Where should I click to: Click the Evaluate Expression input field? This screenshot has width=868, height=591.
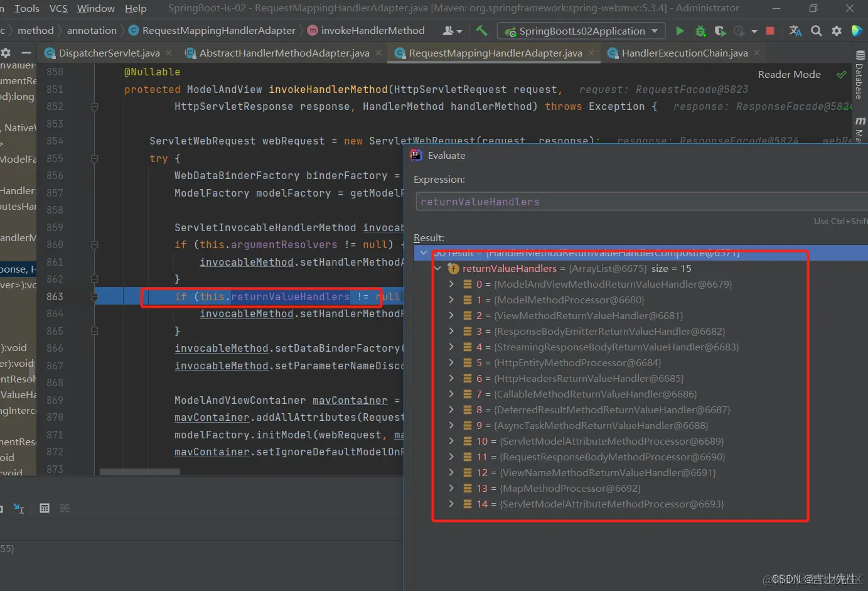641,202
